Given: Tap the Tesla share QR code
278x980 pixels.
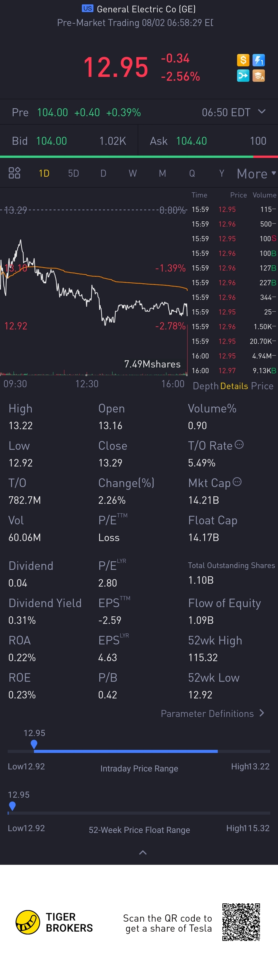Looking at the screenshot, I should tap(241, 922).
